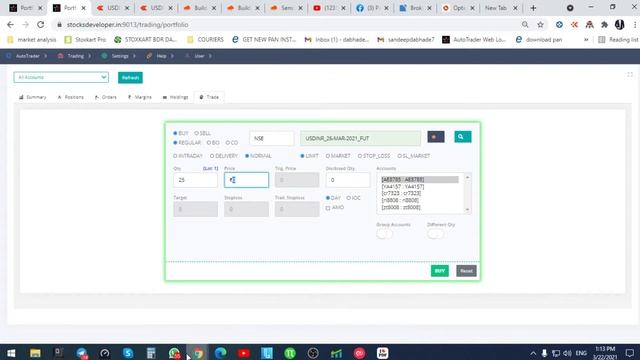Viewport: 640px width, 360px height.
Task: Click the Reset button
Action: point(466,271)
